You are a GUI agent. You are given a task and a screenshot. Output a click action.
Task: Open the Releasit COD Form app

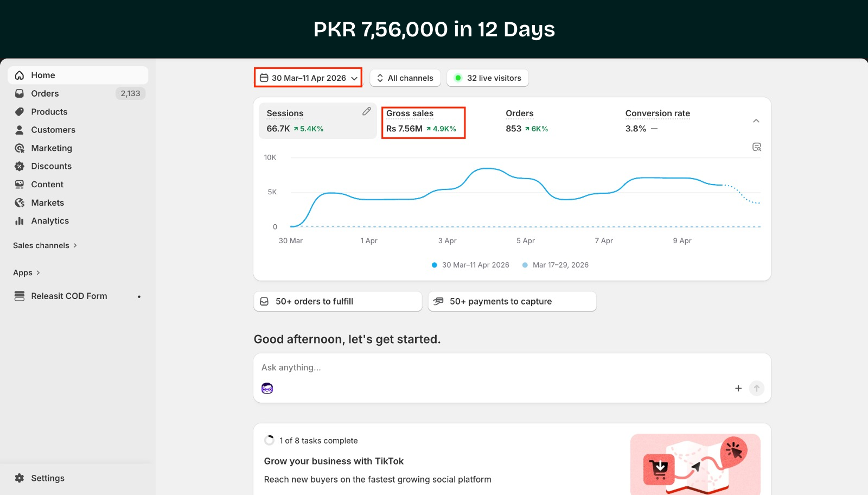69,296
